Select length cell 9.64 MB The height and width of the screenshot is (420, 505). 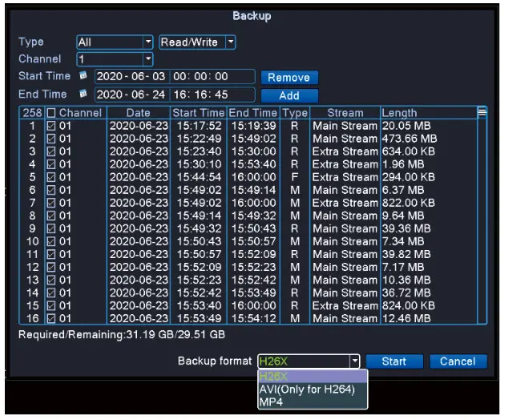click(x=403, y=216)
